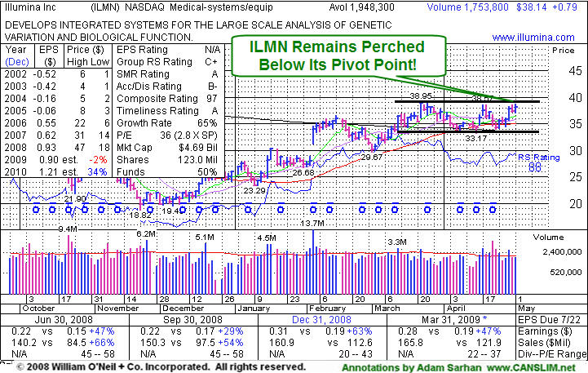Select the November month label
The image size is (588, 373).
[117, 309]
